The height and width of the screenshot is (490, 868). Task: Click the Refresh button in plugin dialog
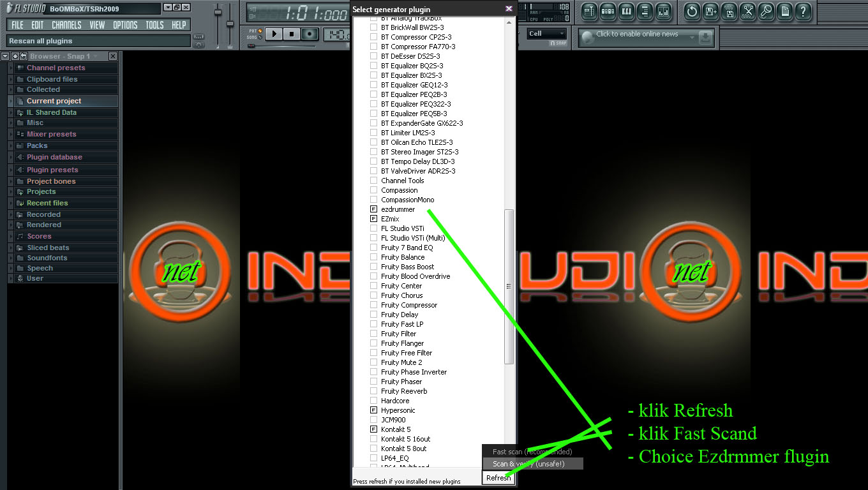(498, 478)
